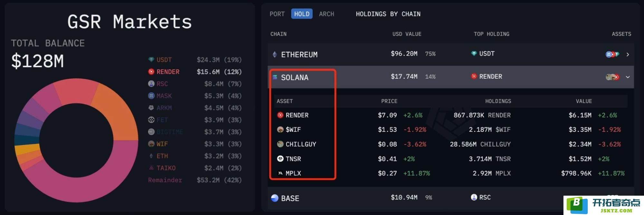Click the USD VALUE column header
The height and width of the screenshot is (215, 644).
tap(407, 34)
